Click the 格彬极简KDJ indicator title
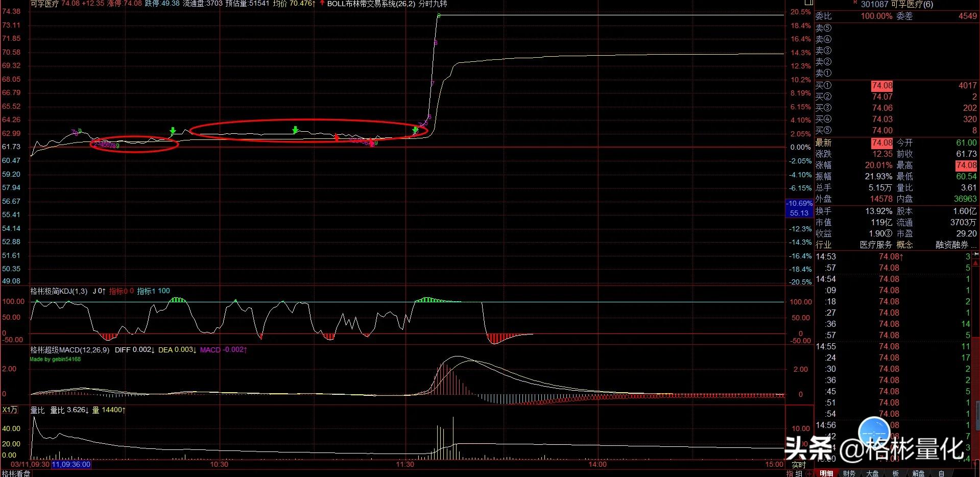Screen dimensions: 980x477 [x=59, y=291]
